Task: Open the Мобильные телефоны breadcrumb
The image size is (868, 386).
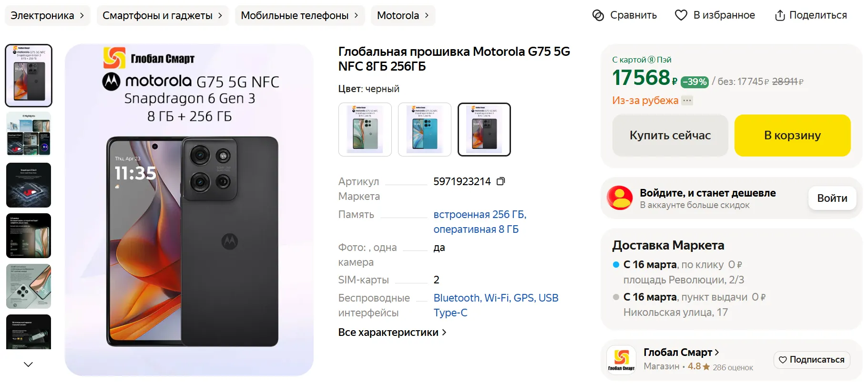Action: pyautogui.click(x=299, y=15)
